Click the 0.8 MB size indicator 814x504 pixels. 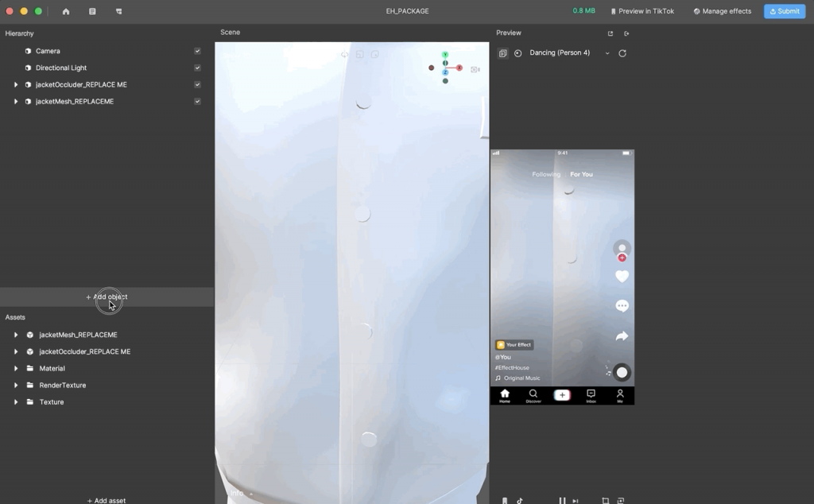583,11
